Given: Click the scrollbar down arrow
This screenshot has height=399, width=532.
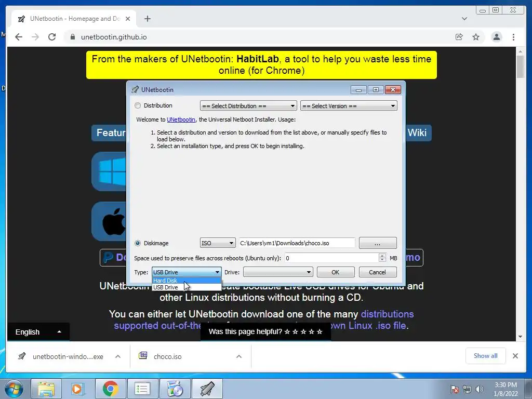Looking at the screenshot, I should click(520, 337).
